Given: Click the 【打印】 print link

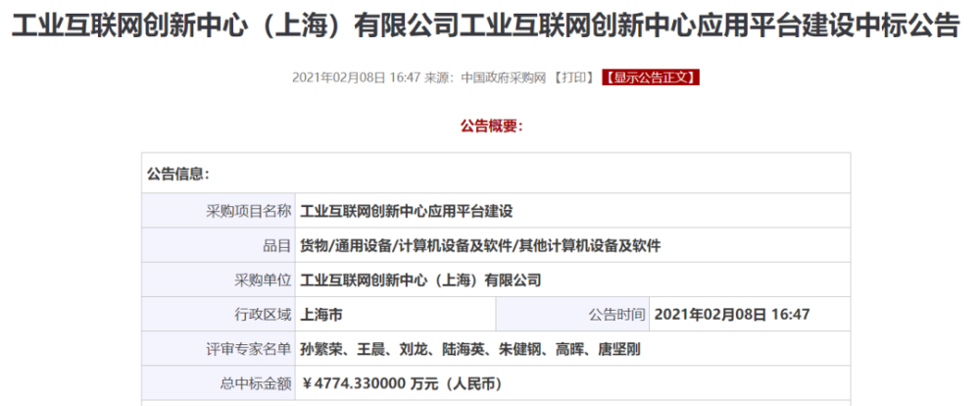Looking at the screenshot, I should pos(573,77).
